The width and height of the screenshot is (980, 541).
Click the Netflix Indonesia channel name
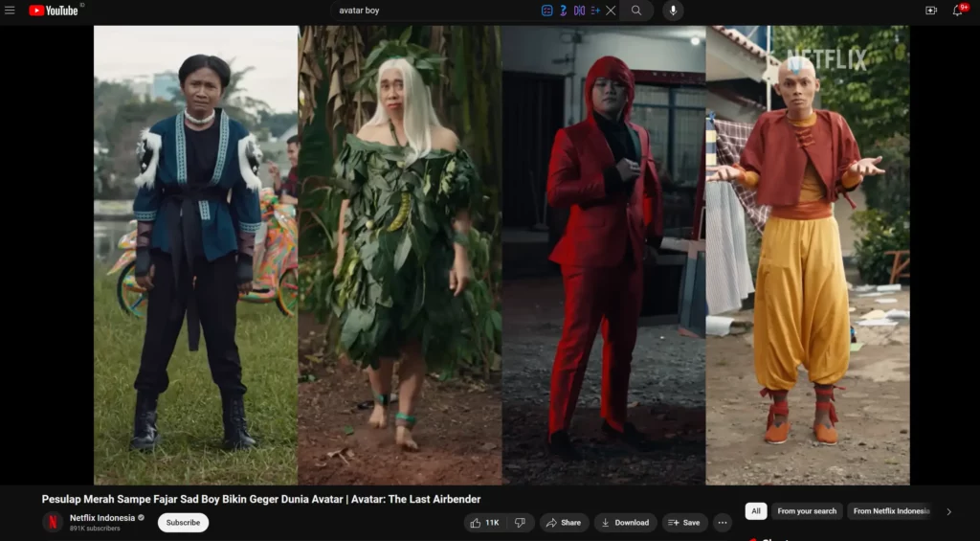point(101,517)
